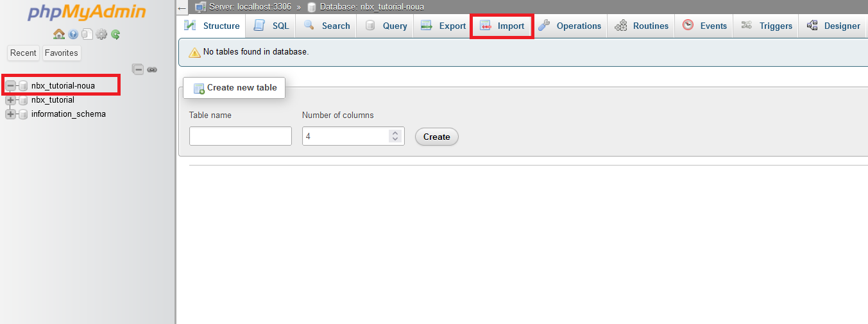Open the Search tab

point(327,26)
